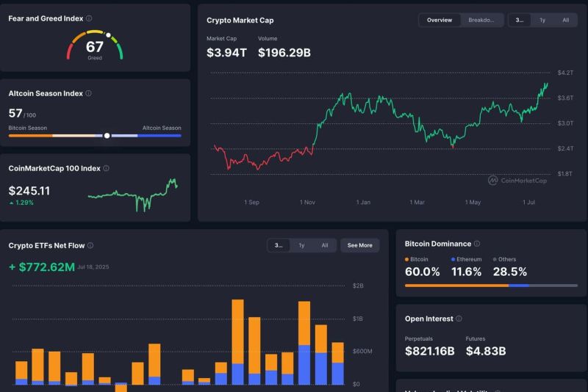Click the Crypto ETFs Net Flow title
The height and width of the screenshot is (392, 588).
[x=46, y=246]
